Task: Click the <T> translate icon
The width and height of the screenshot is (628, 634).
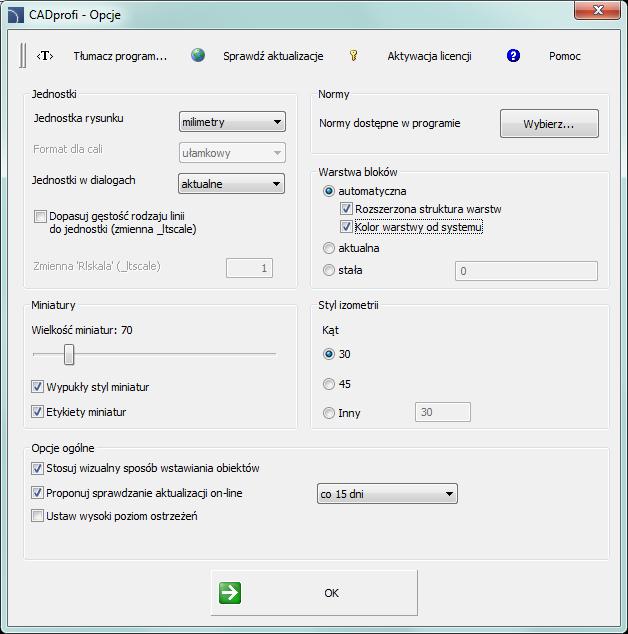Action: 45,56
